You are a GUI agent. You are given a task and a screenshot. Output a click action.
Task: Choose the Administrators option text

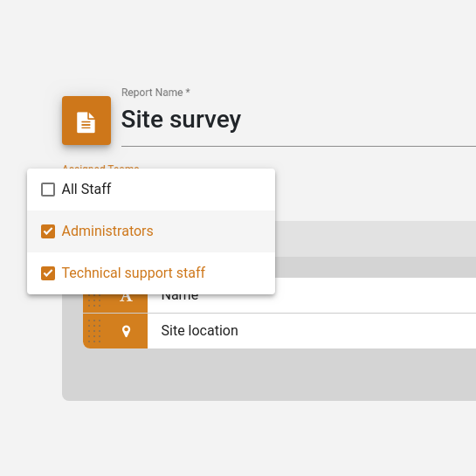107,231
